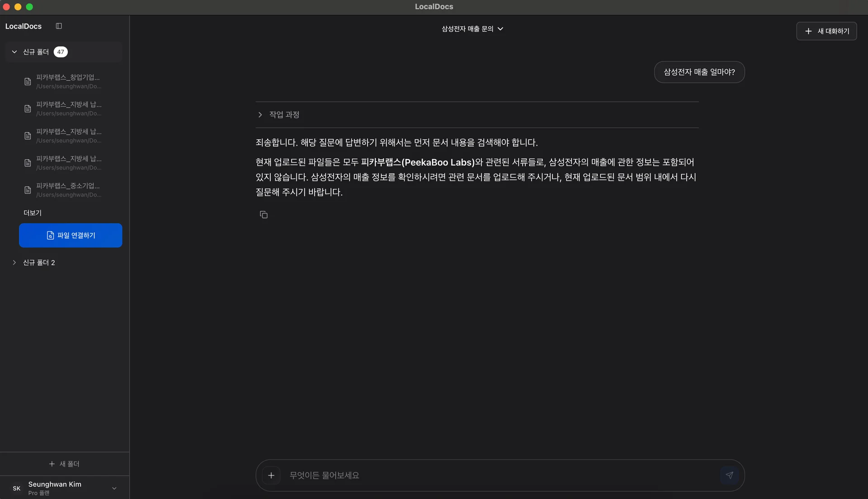Image resolution: width=868 pixels, height=499 pixels.
Task: Click the 47 file count badge
Action: [x=61, y=52]
